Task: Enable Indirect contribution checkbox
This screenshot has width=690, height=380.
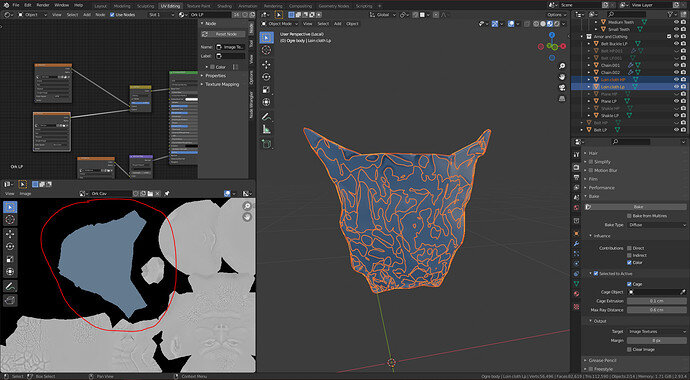Action: [629, 255]
